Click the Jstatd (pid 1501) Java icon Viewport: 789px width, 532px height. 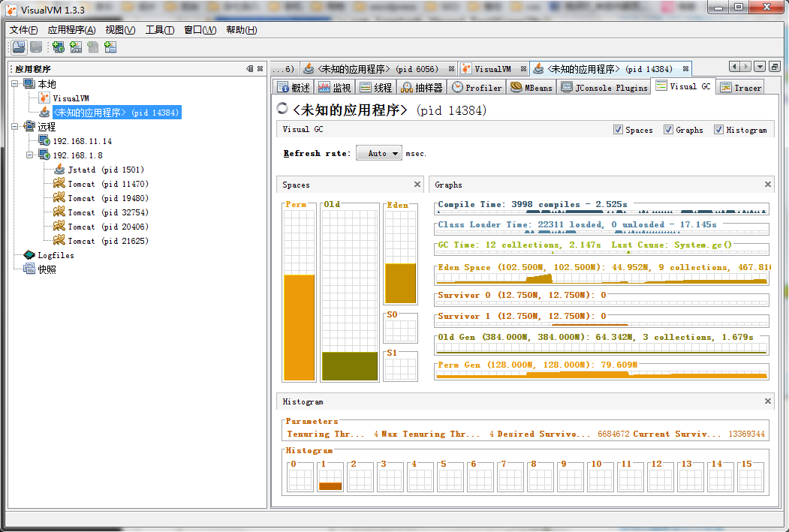[x=59, y=170]
